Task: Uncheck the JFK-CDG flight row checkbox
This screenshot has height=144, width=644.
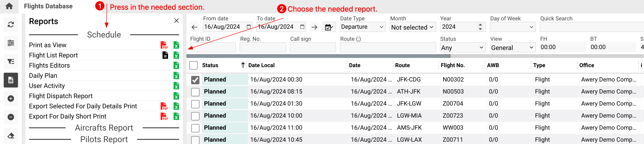Action: pyautogui.click(x=195, y=80)
